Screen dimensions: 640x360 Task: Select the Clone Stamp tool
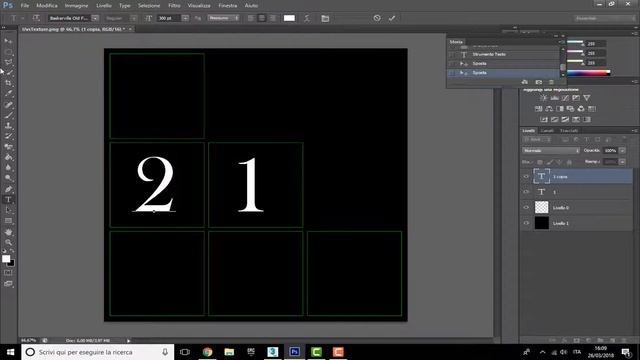[x=8, y=126]
